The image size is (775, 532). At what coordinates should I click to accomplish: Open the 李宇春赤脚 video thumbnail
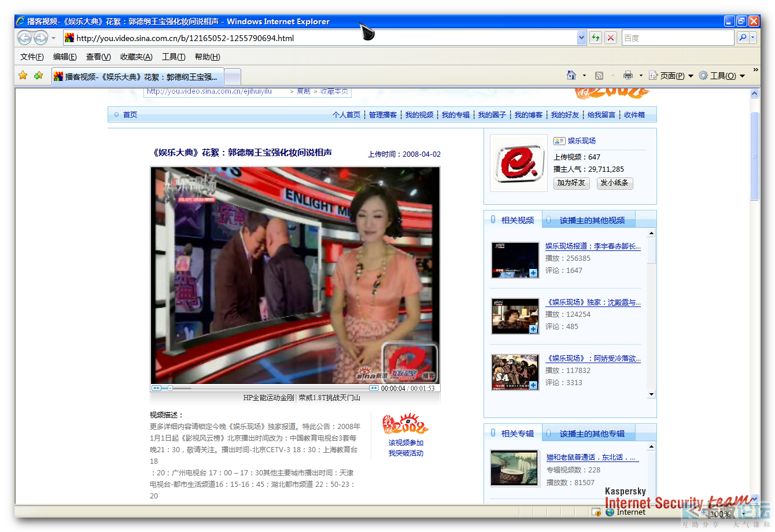point(515,260)
